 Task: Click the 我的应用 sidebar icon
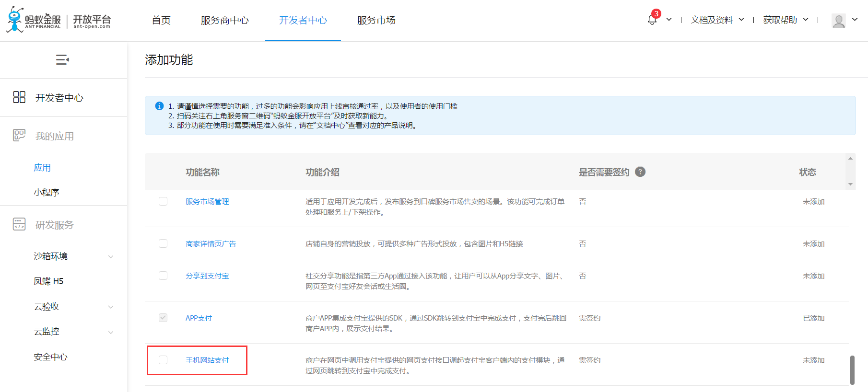coord(19,136)
